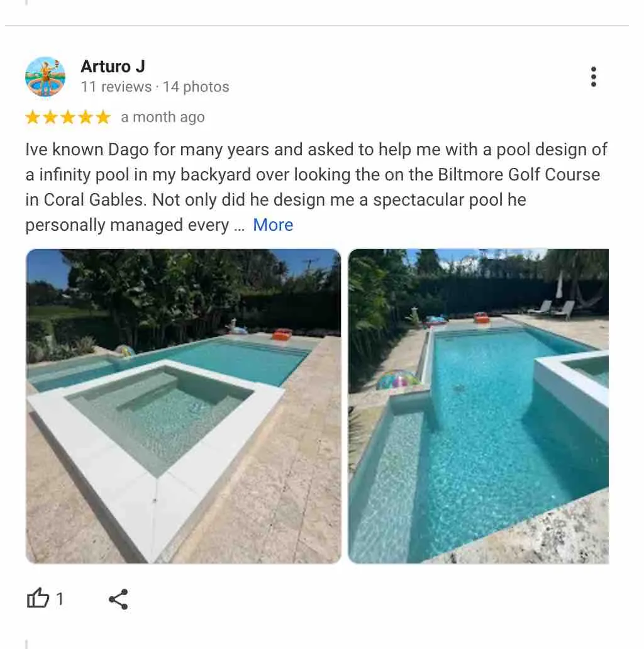644x649 pixels.
Task: Click the first line mentioning Dago
Action: point(316,150)
